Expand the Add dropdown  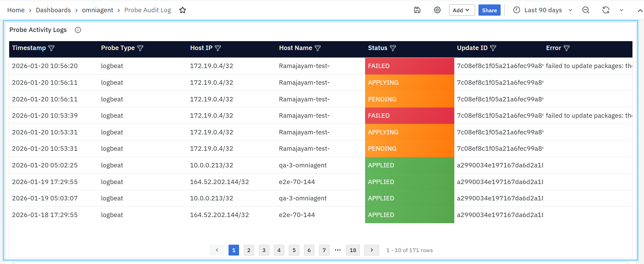click(x=461, y=10)
